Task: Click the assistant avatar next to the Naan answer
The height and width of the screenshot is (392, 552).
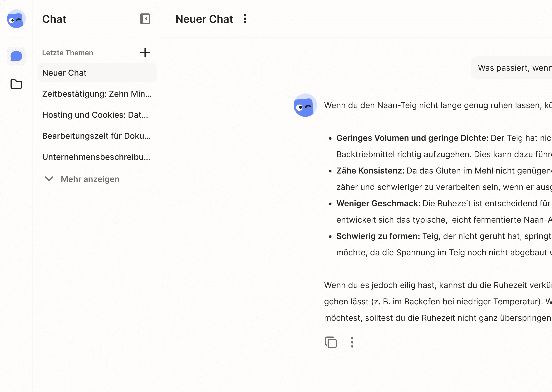Action: click(305, 105)
